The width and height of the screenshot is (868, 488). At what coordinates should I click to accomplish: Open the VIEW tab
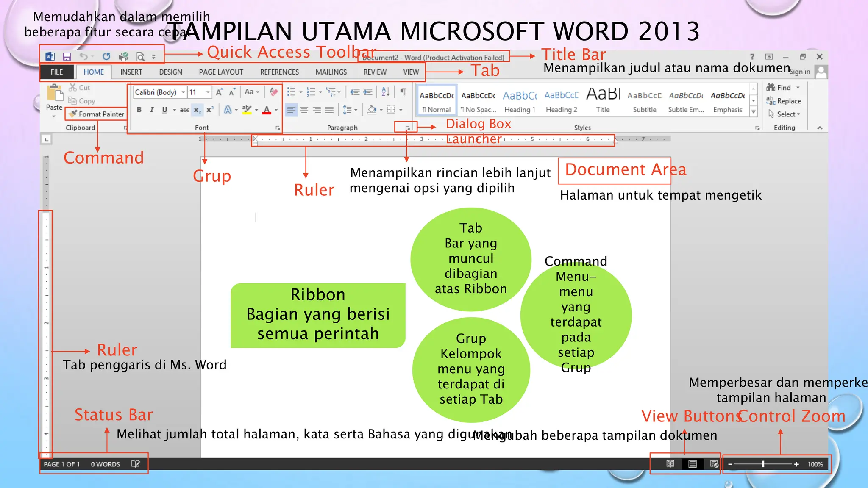tap(411, 72)
